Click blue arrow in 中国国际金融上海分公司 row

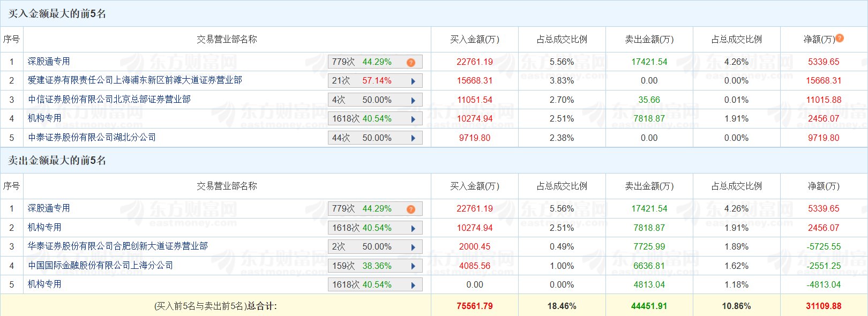point(413,266)
